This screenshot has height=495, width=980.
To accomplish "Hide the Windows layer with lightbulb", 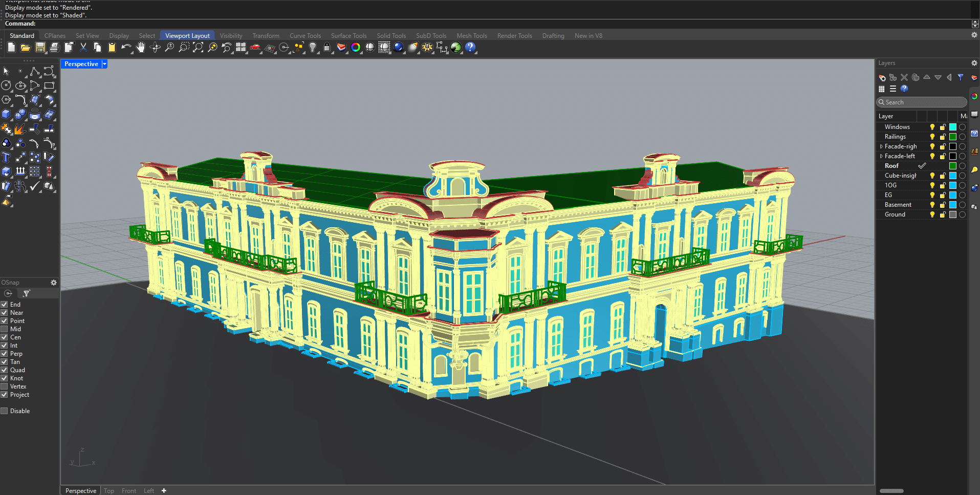I will (x=932, y=127).
